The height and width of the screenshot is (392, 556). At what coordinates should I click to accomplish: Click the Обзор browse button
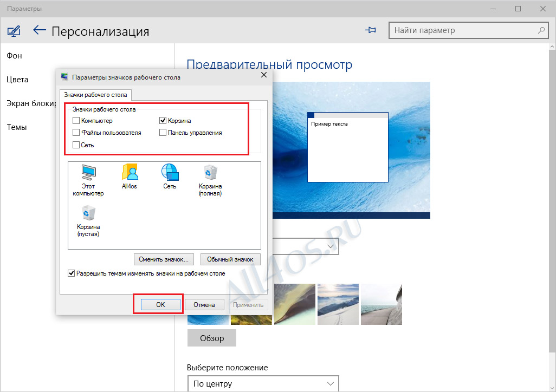(x=212, y=338)
